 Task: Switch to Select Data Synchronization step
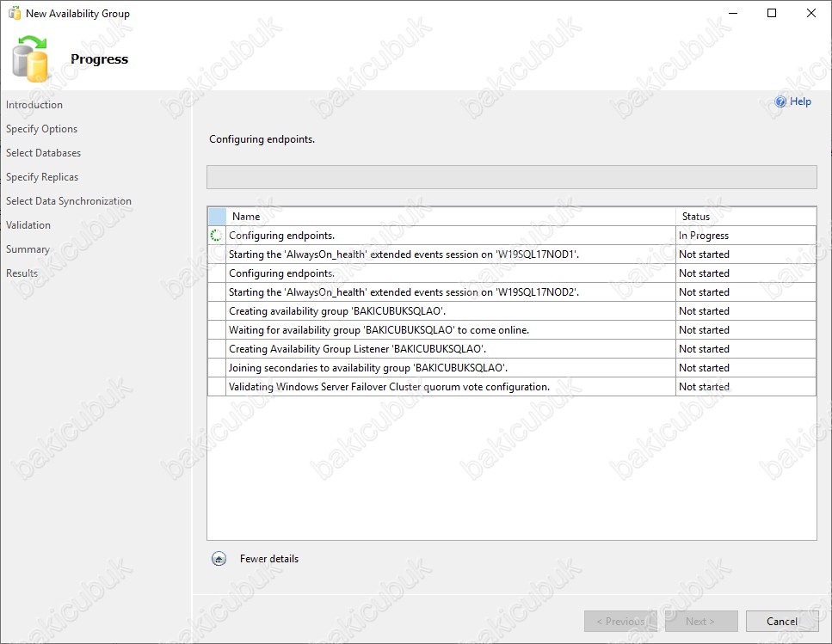[x=69, y=201]
